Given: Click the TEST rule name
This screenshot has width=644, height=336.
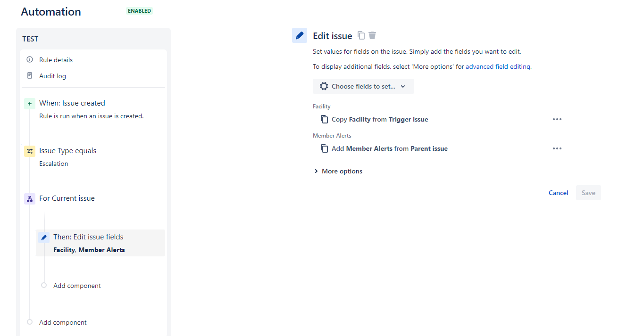Looking at the screenshot, I should [x=30, y=39].
